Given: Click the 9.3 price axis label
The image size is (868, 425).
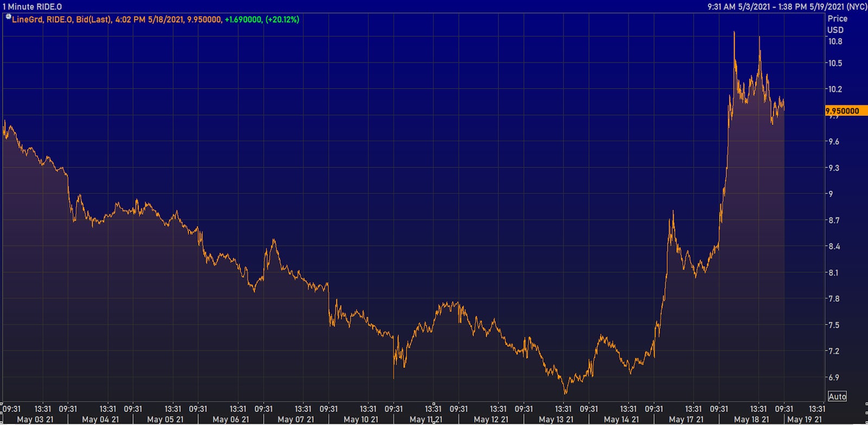Looking at the screenshot, I should pos(833,168).
